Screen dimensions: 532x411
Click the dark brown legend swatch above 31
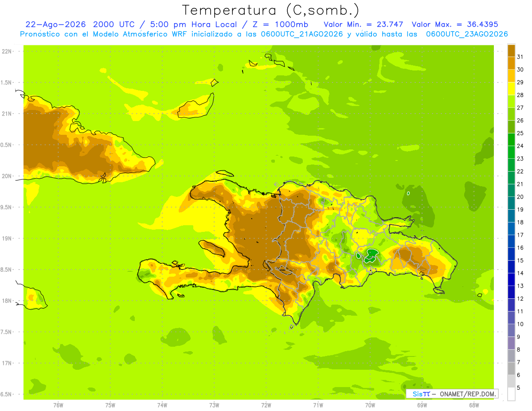(511, 51)
